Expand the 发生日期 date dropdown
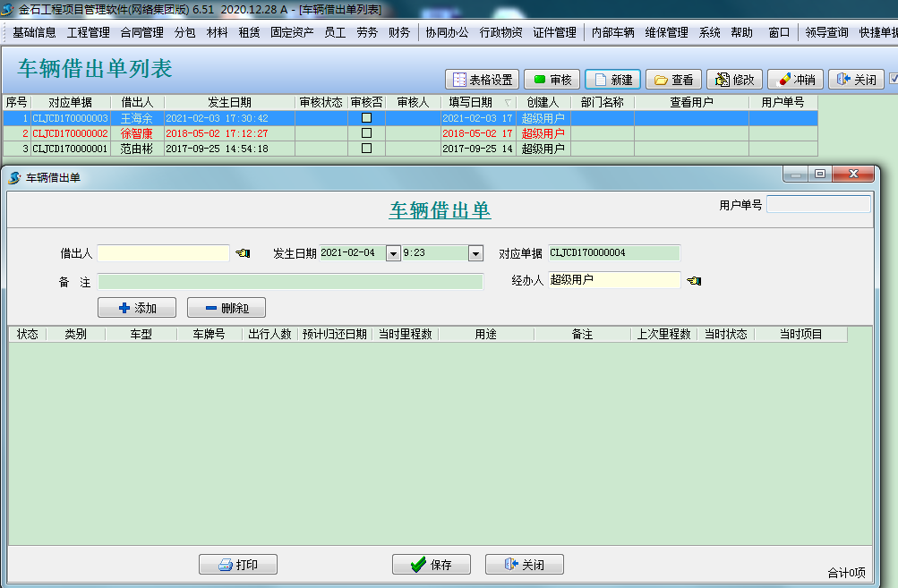Image resolution: width=898 pixels, height=588 pixels. (392, 253)
